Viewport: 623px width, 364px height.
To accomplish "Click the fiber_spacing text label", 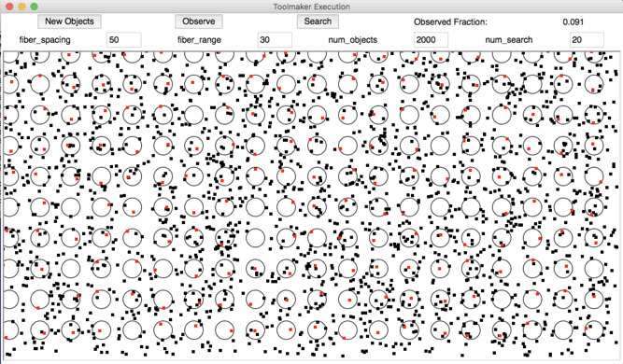I will click(x=45, y=40).
